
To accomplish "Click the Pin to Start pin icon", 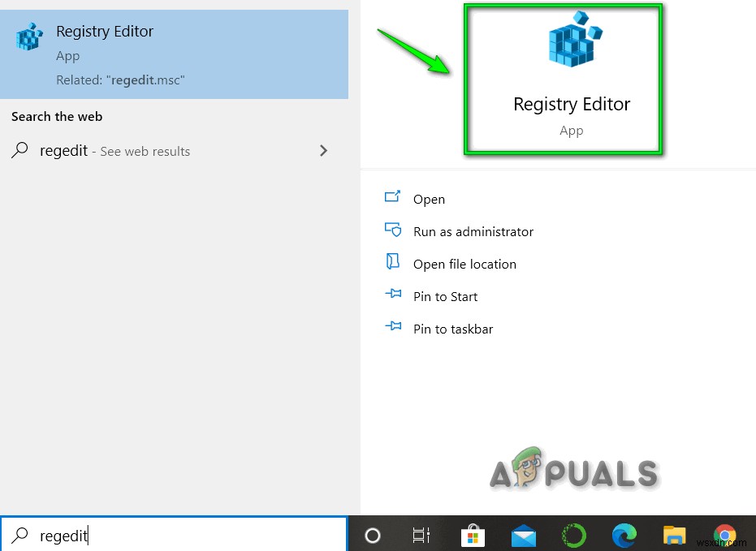I will click(393, 293).
